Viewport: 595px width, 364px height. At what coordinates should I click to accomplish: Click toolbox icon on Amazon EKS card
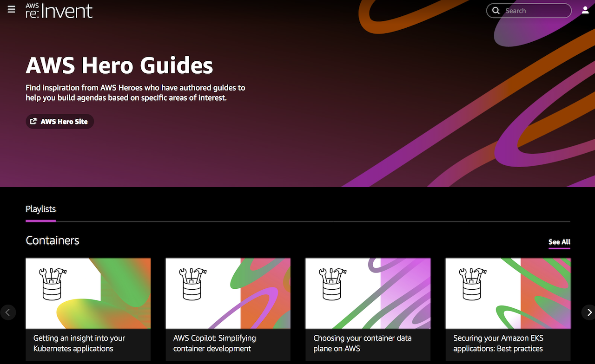pos(473,284)
